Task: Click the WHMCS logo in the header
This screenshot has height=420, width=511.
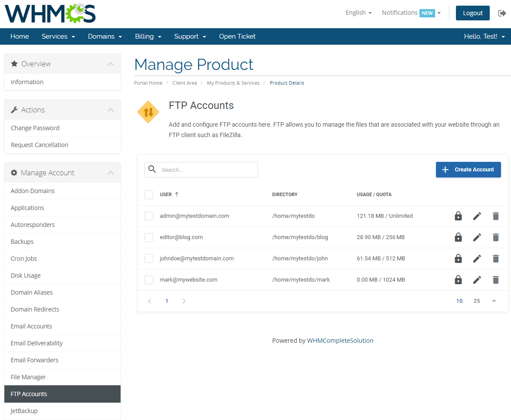Action: point(49,13)
